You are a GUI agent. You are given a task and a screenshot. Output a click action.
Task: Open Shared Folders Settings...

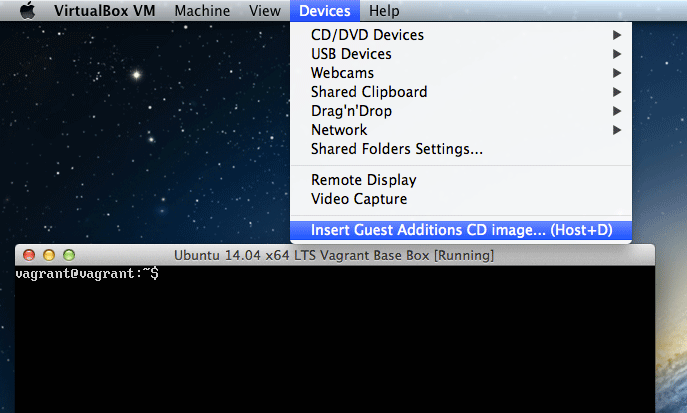click(397, 149)
